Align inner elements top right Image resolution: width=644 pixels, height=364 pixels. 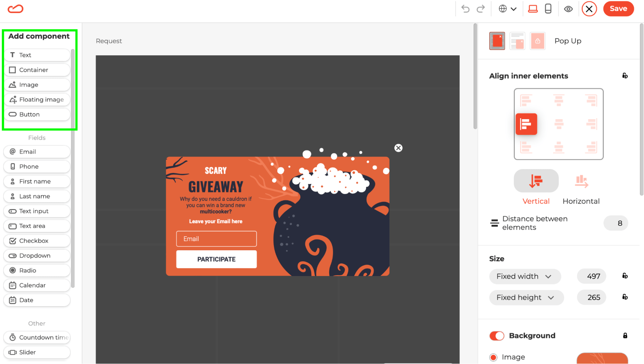pyautogui.click(x=591, y=101)
